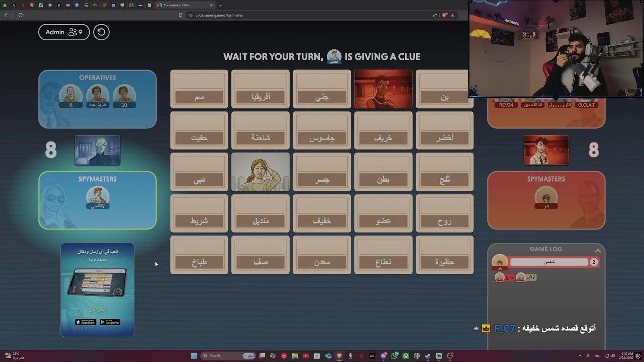Click the ربيع guess in game log
644x362 pixels.
(x=504, y=277)
